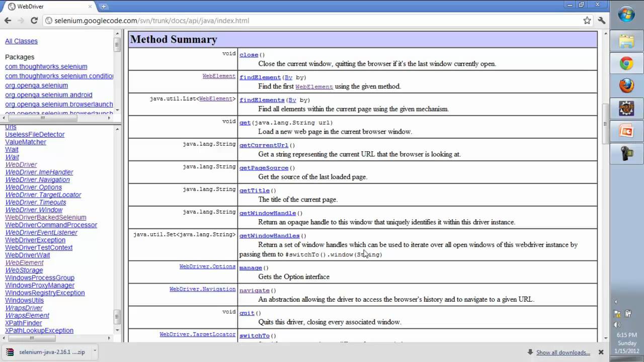Open WebElement in the class list

point(24,262)
